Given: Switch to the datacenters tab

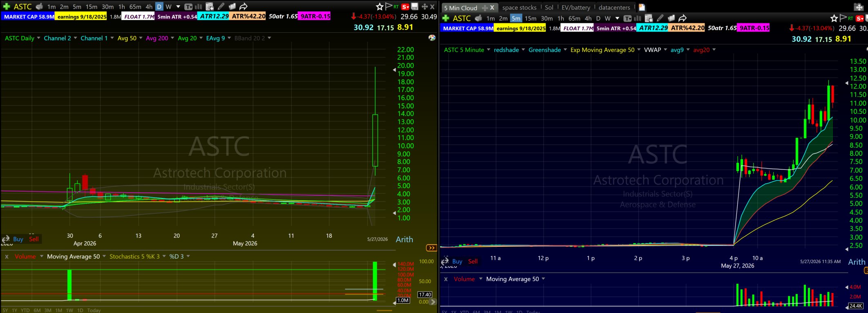Looking at the screenshot, I should (614, 7).
